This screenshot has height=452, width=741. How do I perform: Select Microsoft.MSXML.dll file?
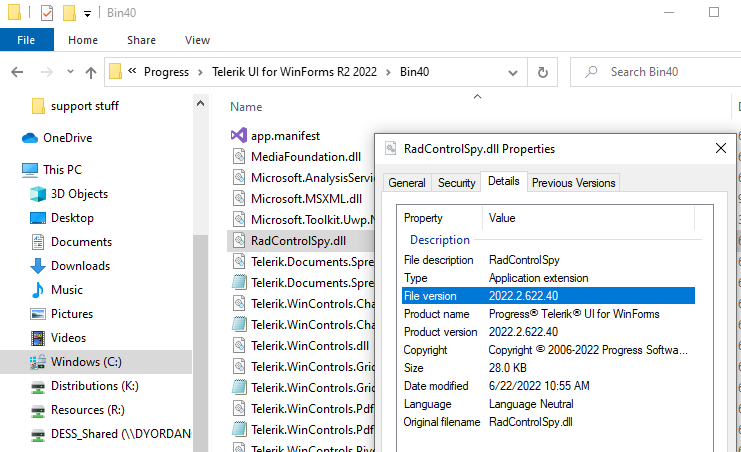pyautogui.click(x=307, y=199)
